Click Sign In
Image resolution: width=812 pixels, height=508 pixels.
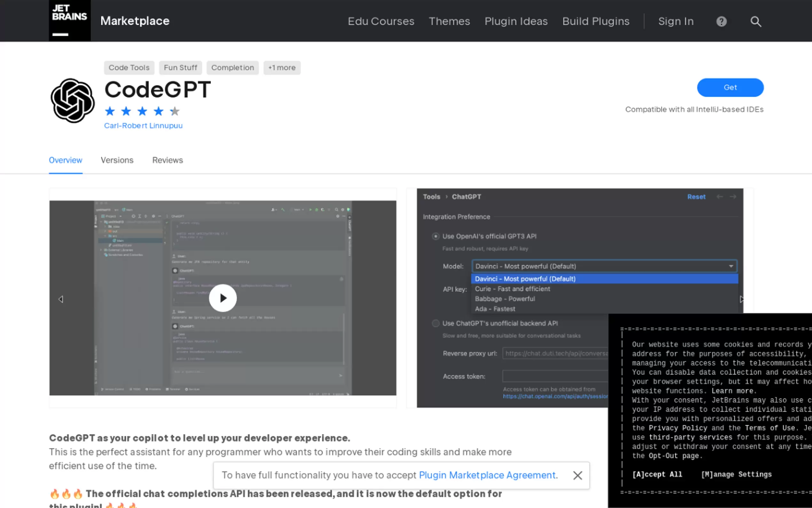pyautogui.click(x=676, y=21)
